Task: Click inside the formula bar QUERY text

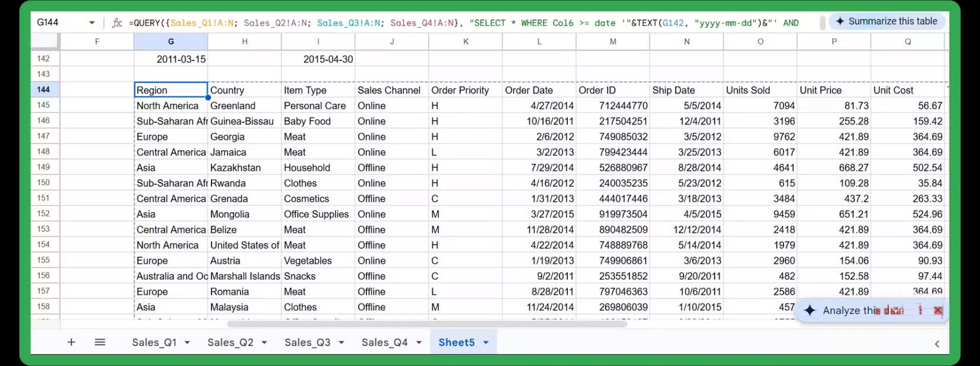Action: point(463,23)
